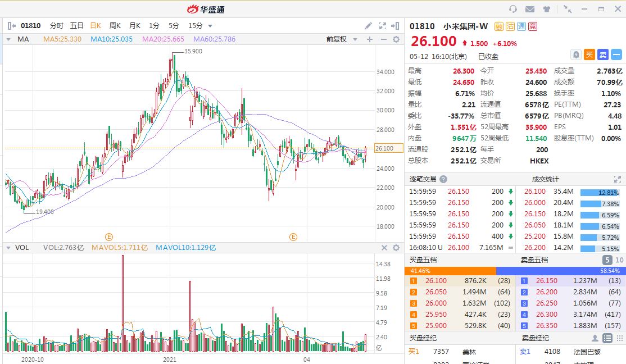Expand the trade statistics panel fullscreen
The image size is (626, 364).
[x=618, y=179]
